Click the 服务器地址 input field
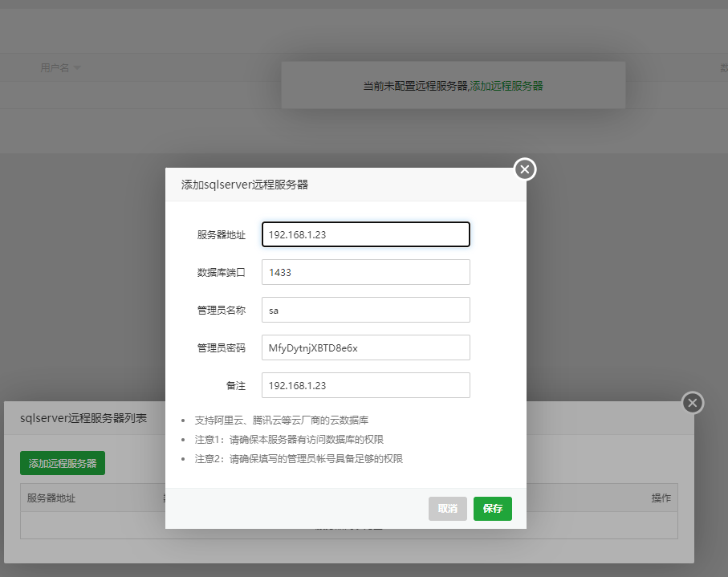Image resolution: width=728 pixels, height=577 pixels. click(x=366, y=234)
